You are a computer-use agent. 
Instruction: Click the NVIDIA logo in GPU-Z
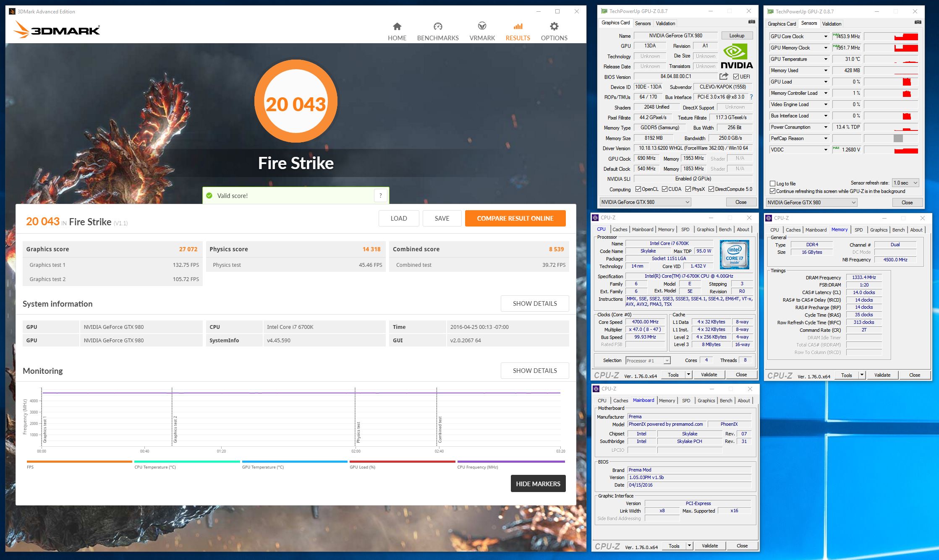[x=737, y=57]
